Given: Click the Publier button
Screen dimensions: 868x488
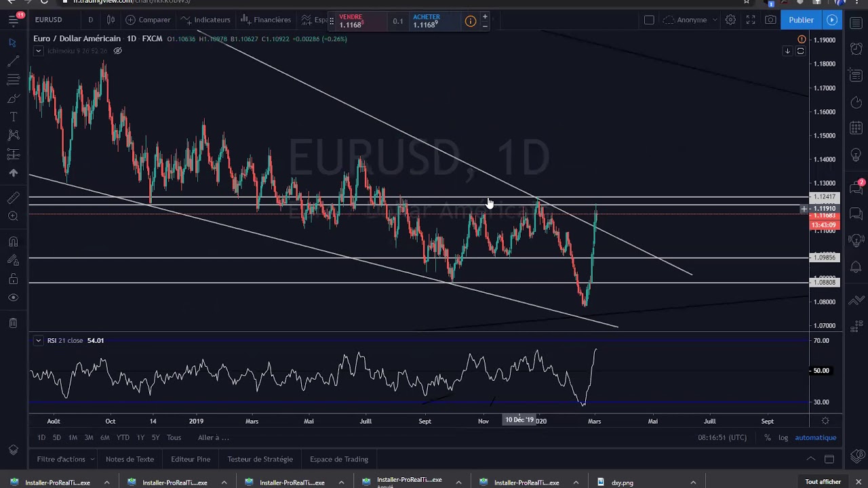Looking at the screenshot, I should coord(801,20).
